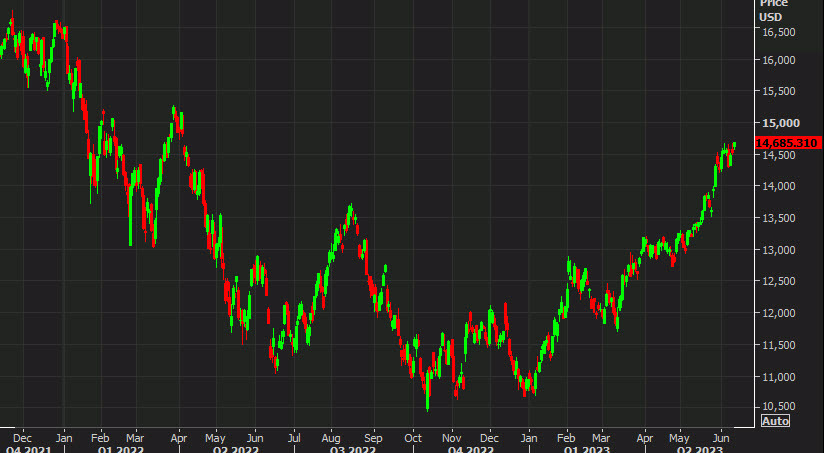The image size is (824, 453).
Task: Click the 13,000 price axis label
Action: click(x=778, y=250)
